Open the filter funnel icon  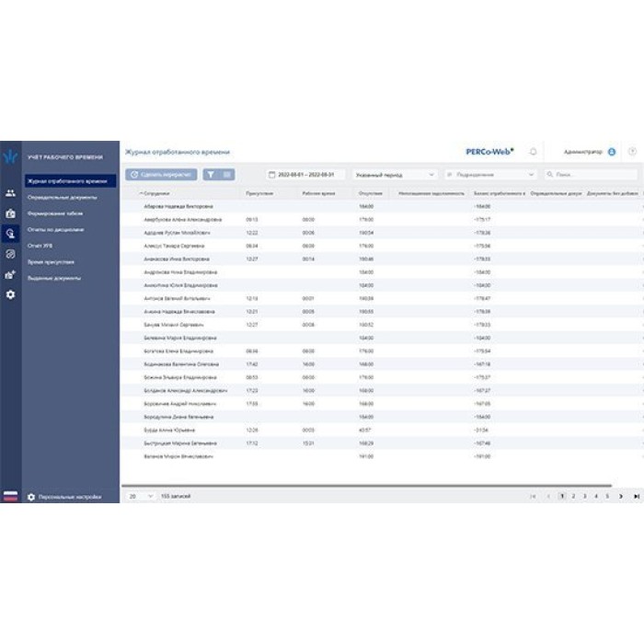pyautogui.click(x=210, y=174)
